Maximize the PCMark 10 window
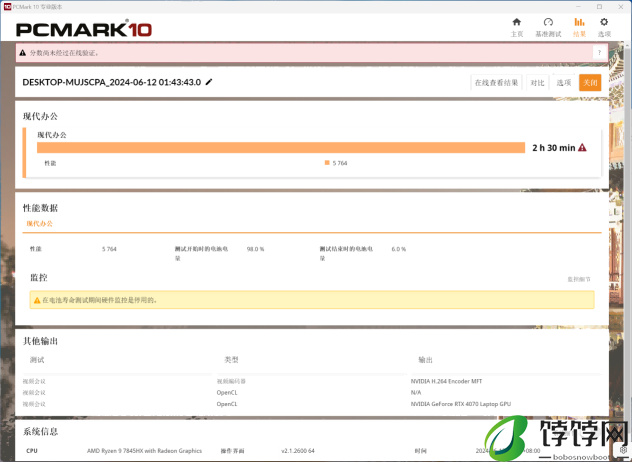The image size is (632, 462). (x=600, y=6)
